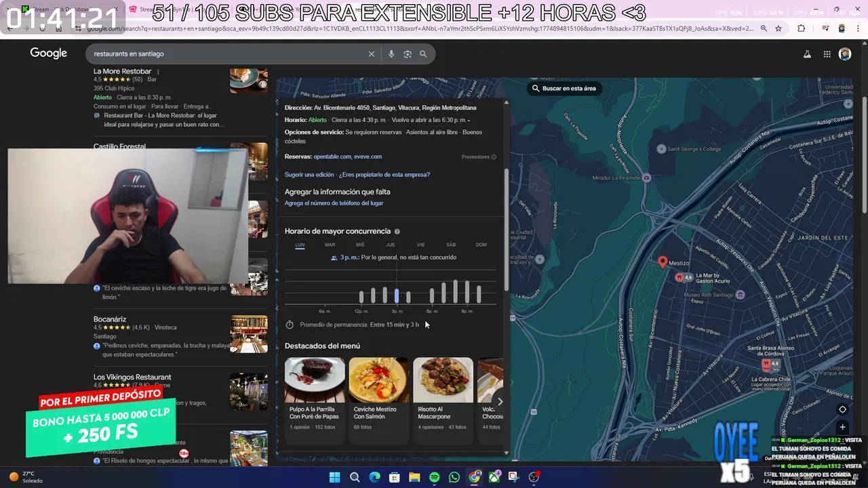The image size is (868, 488).
Task: Open the eveve.com reservation link
Action: [x=368, y=157]
